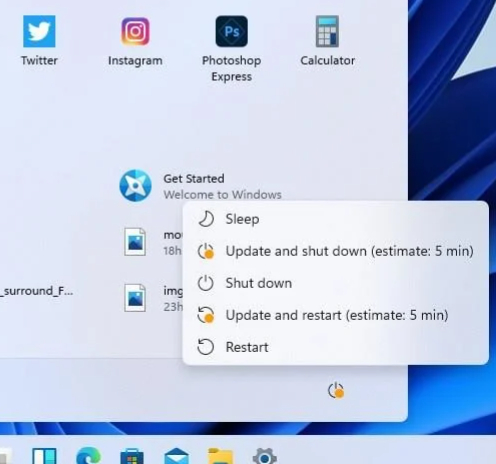Open Widgets from the taskbar
The width and height of the screenshot is (496, 464).
click(44, 456)
